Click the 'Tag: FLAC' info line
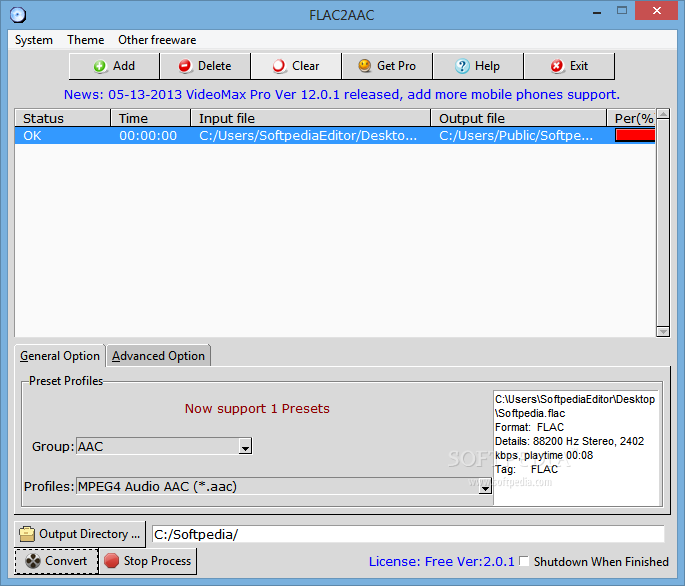 (x=526, y=469)
